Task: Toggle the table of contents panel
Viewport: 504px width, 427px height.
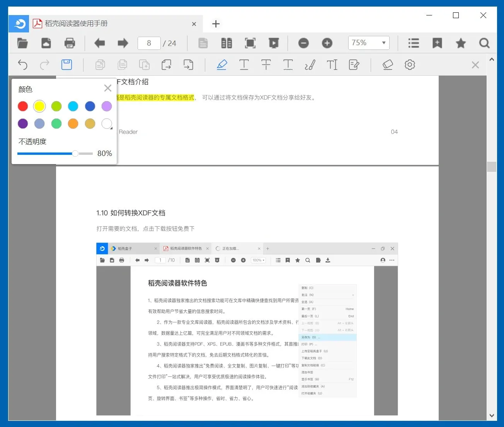Action: (414, 43)
